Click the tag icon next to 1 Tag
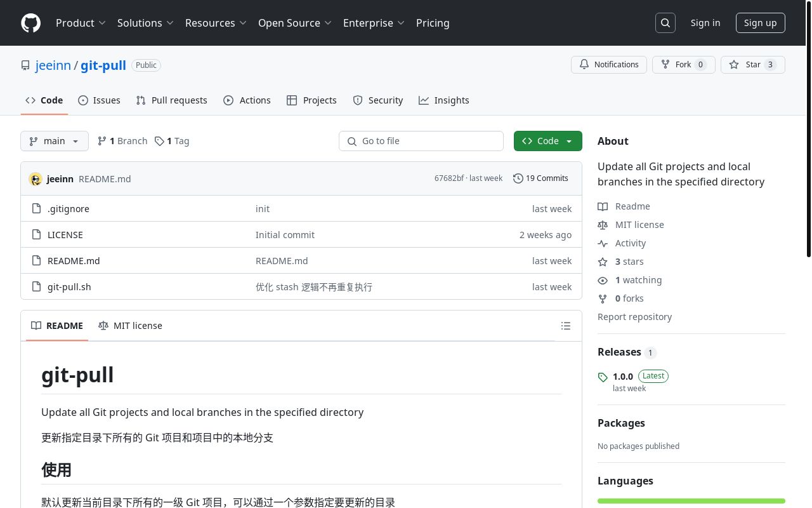 [x=159, y=141]
